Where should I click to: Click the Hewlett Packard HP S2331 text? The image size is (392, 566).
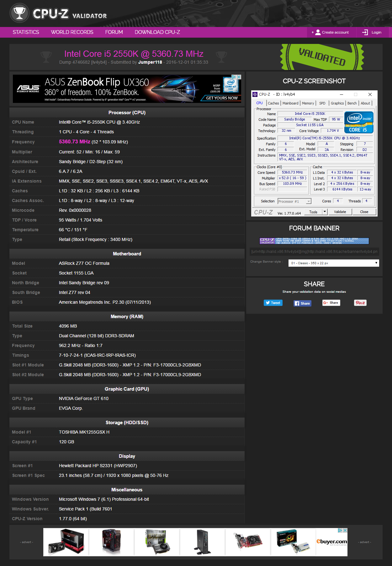pyautogui.click(x=98, y=466)
